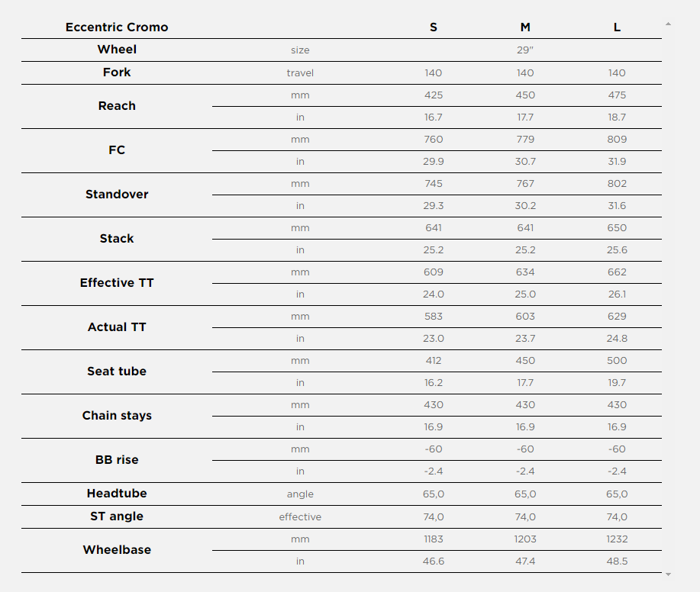The width and height of the screenshot is (700, 592).
Task: Select the Eccentric Cromo table heading
Action: [117, 27]
